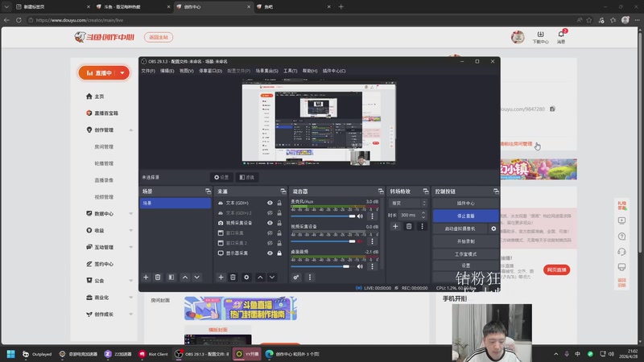Pop out the Audio Mixer dock icon
Image resolution: width=644 pixels, height=362 pixels.
(381, 191)
